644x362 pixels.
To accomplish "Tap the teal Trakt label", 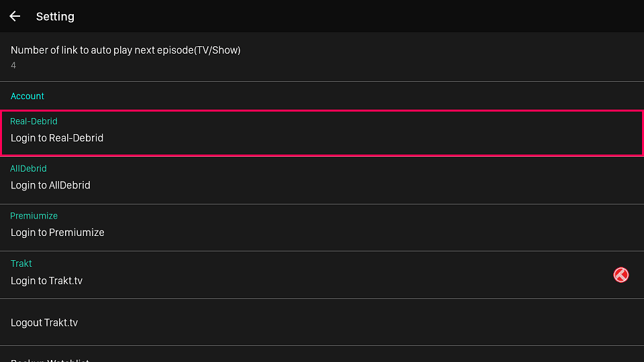I will click(x=21, y=263).
